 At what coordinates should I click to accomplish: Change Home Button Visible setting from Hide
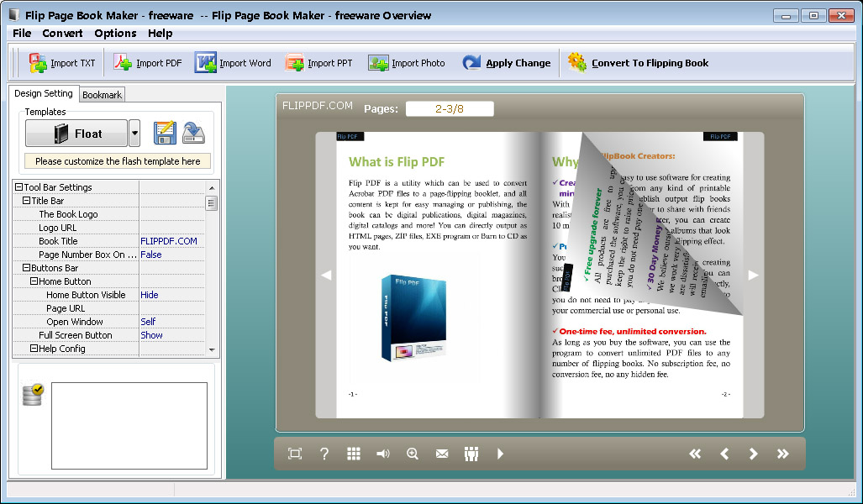[x=148, y=295]
